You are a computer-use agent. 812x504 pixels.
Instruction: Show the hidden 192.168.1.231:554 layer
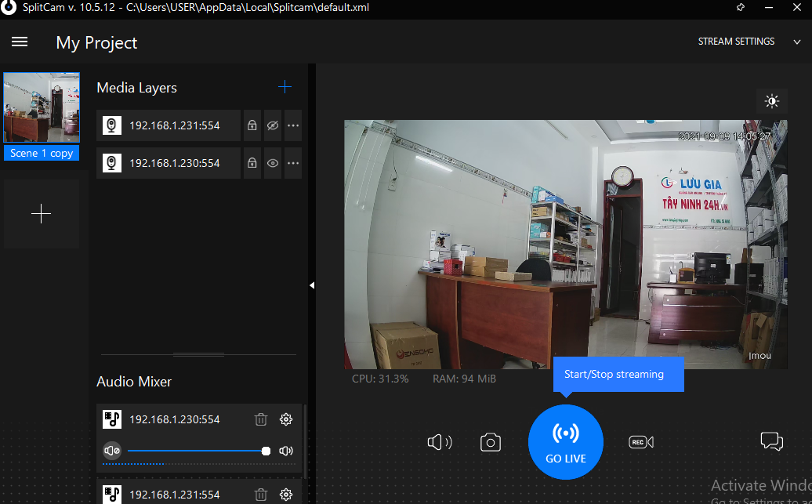tap(273, 125)
